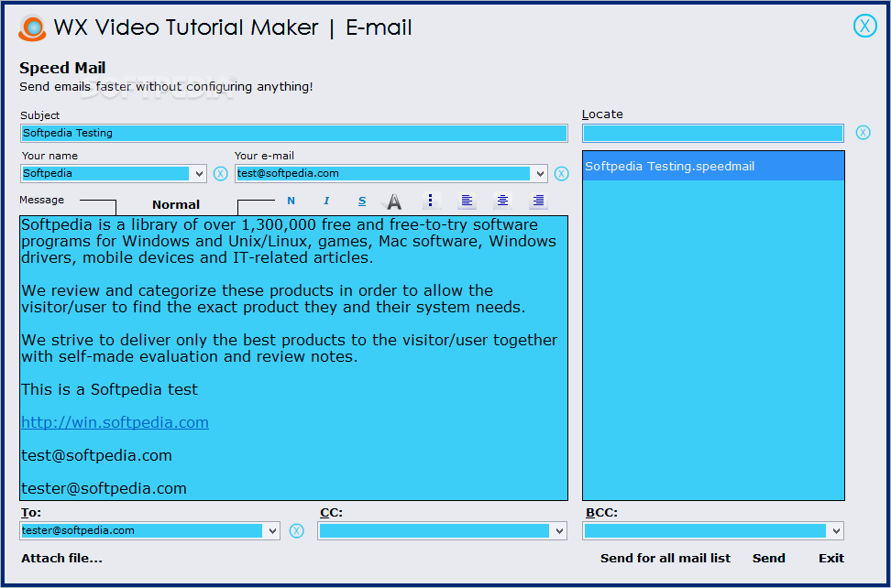Center the message text
This screenshot has height=588, width=891.
point(502,201)
